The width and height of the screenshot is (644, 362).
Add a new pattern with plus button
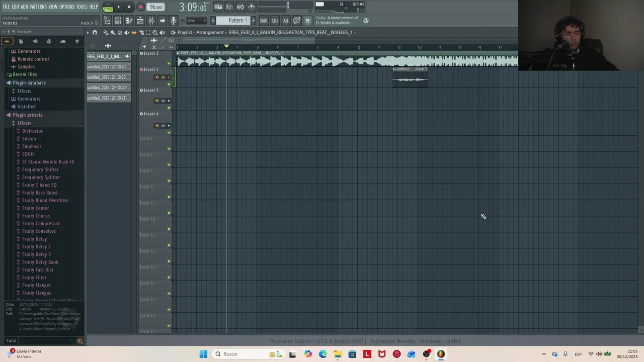click(x=253, y=21)
